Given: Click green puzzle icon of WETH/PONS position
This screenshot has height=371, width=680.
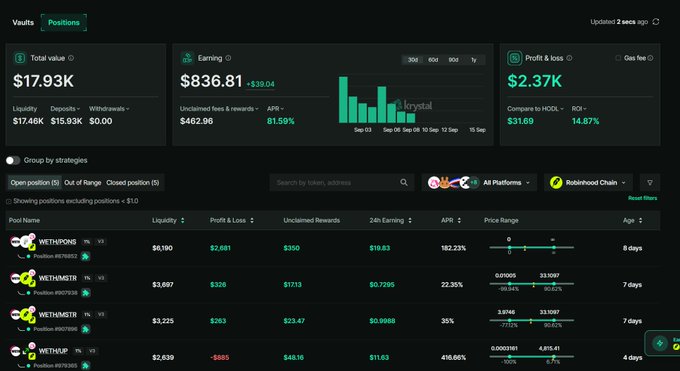Looking at the screenshot, I should pyautogui.click(x=86, y=256).
